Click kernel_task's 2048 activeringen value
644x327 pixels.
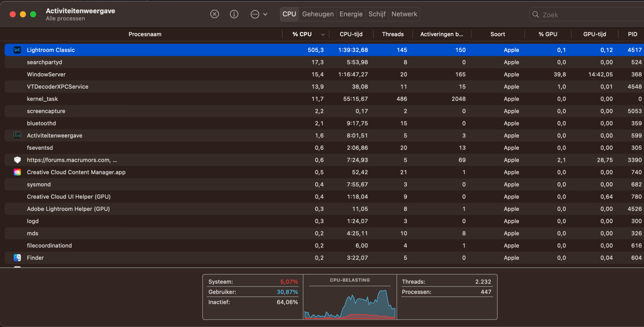[x=459, y=99]
